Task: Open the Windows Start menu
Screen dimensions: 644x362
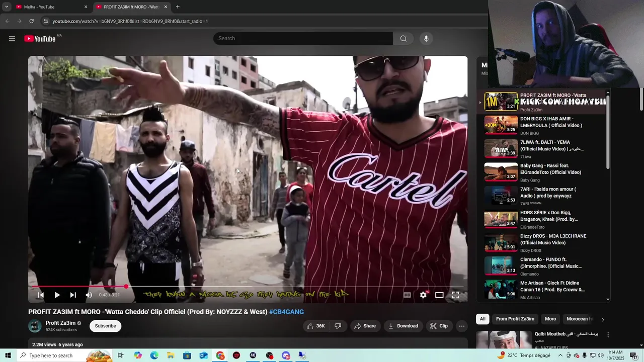Action: (8, 355)
